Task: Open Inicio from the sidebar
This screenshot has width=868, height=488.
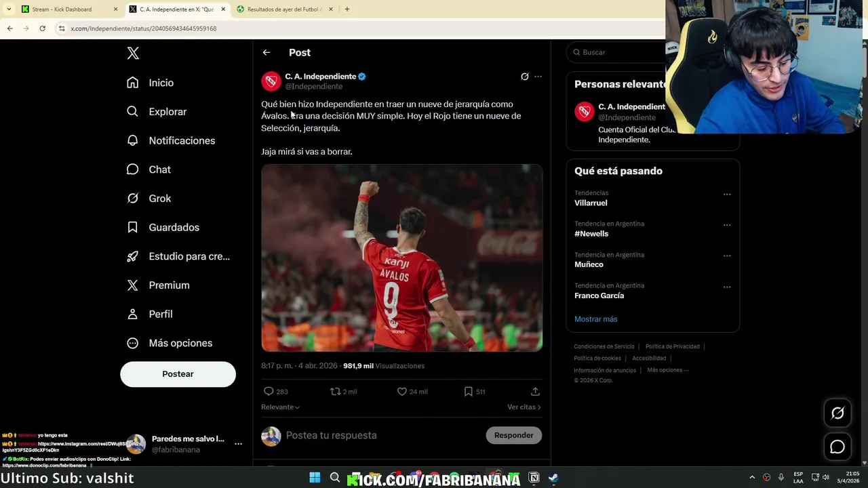Action: (150, 83)
